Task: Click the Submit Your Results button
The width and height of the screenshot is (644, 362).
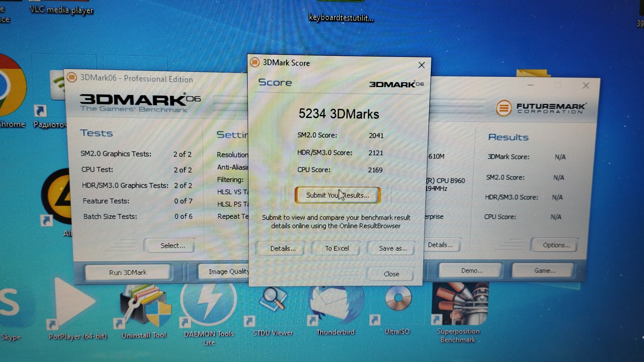Action: pyautogui.click(x=337, y=195)
